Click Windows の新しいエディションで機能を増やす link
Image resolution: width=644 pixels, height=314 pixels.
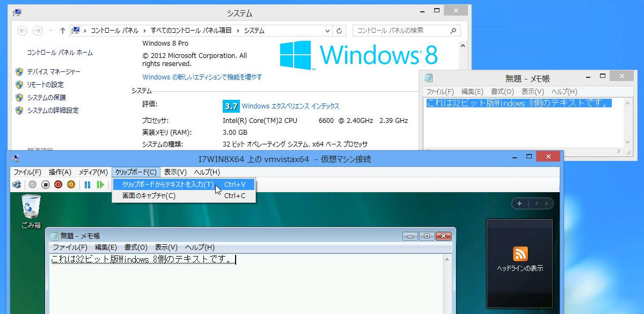(202, 77)
